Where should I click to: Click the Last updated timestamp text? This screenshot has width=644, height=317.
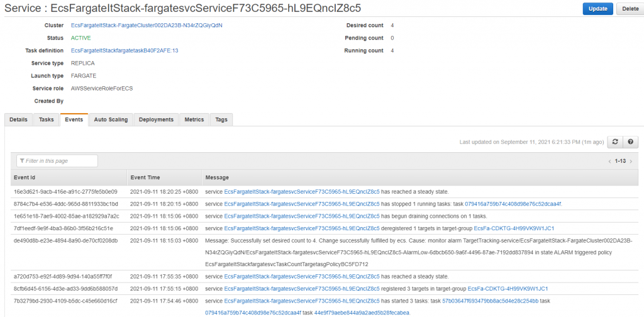tap(531, 142)
